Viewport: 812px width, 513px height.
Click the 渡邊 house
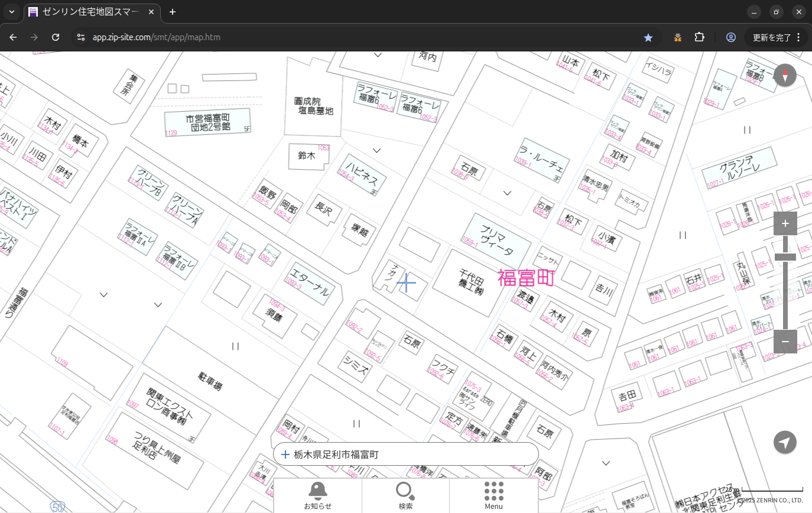[525, 297]
